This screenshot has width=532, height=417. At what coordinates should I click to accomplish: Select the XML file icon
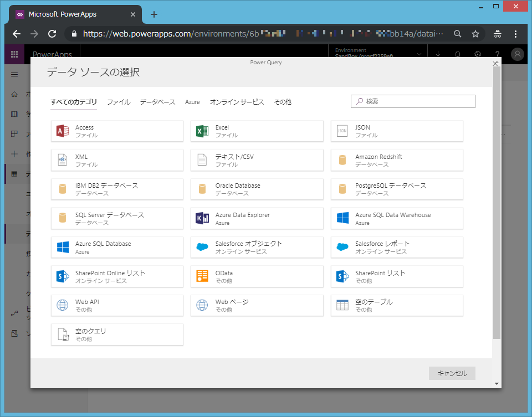point(63,160)
